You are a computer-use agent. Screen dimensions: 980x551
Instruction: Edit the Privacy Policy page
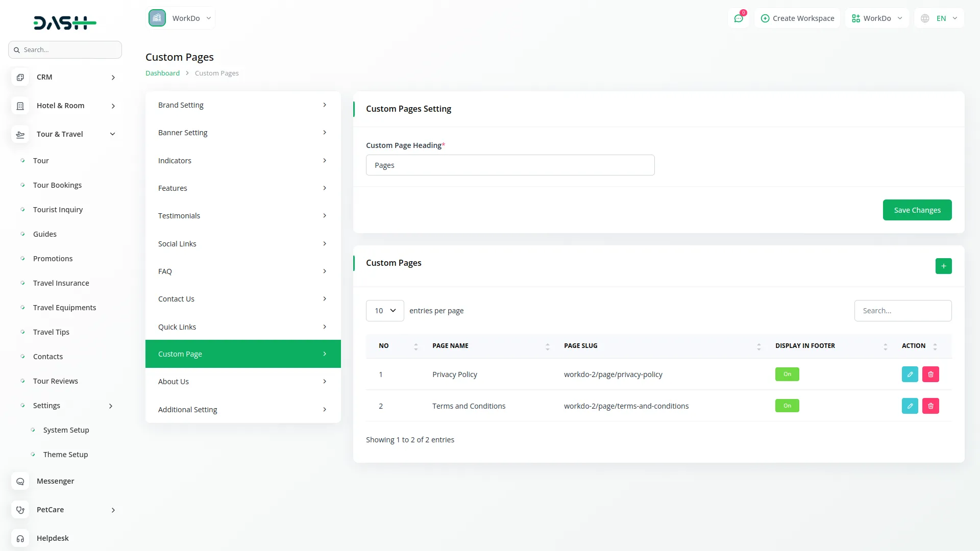point(910,374)
